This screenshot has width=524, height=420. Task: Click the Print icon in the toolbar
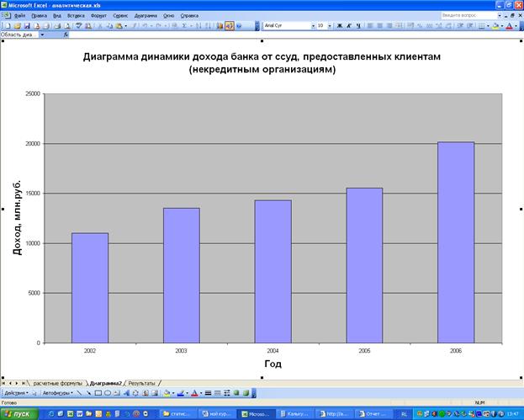coord(57,26)
